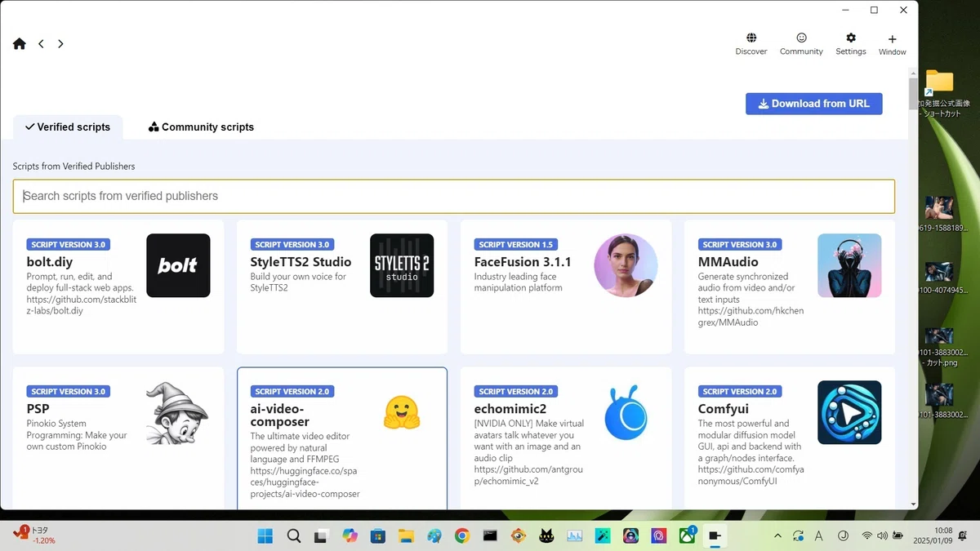Screen dimensions: 980x551
Task: Click the echomimic2 NVIDIA ONLY description
Action: coord(529,452)
